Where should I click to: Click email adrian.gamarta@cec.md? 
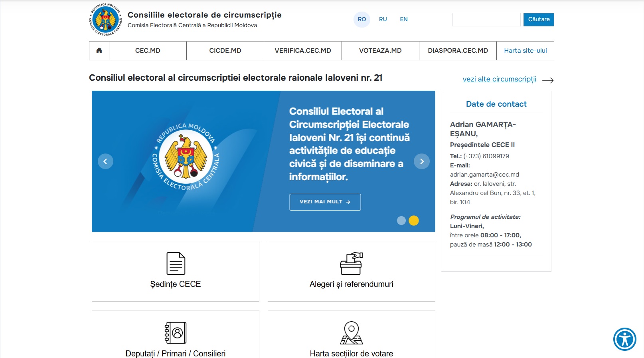pos(484,175)
